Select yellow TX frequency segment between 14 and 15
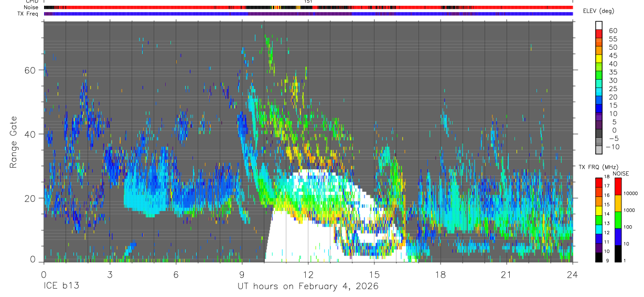Image resolution: width=644 pixels, height=297 pixels. point(599,210)
